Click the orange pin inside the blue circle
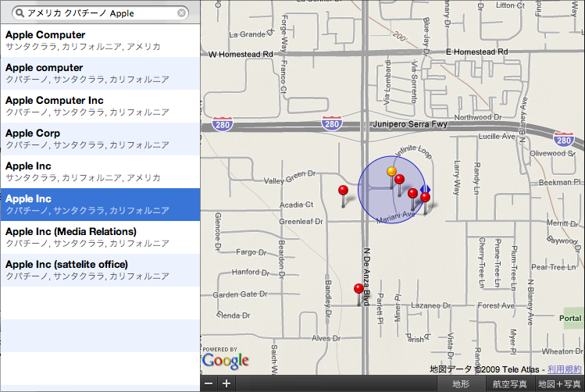 pos(391,172)
